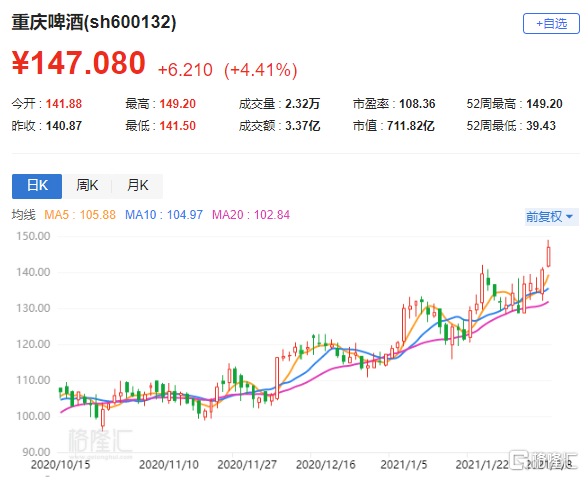Click 52周最高 value 149.20
Image resolution: width=584 pixels, height=477 pixels.
[x=544, y=104]
